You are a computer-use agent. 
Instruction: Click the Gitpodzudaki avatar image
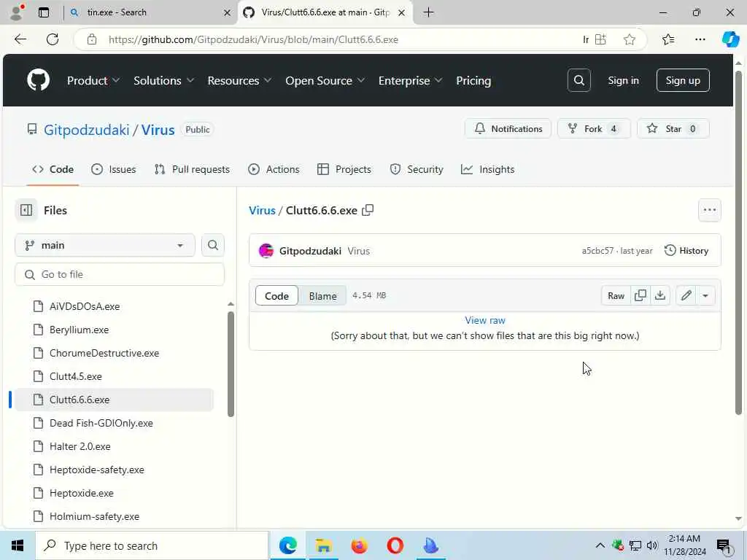266,251
